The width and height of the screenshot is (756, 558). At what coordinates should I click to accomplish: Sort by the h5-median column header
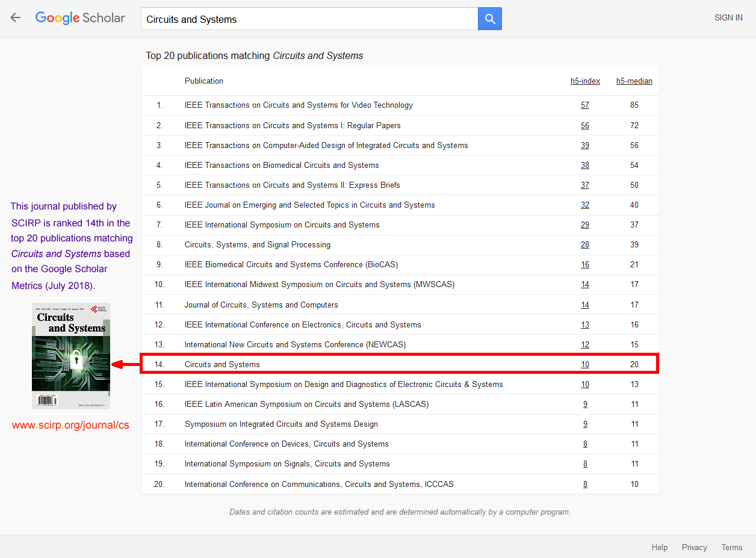634,81
